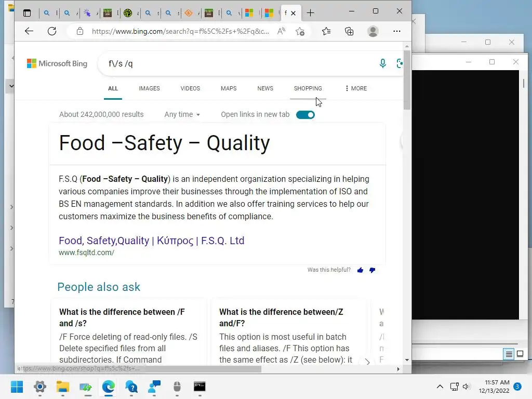Show hidden tray icons chevron
The height and width of the screenshot is (399, 532).
[x=440, y=387]
